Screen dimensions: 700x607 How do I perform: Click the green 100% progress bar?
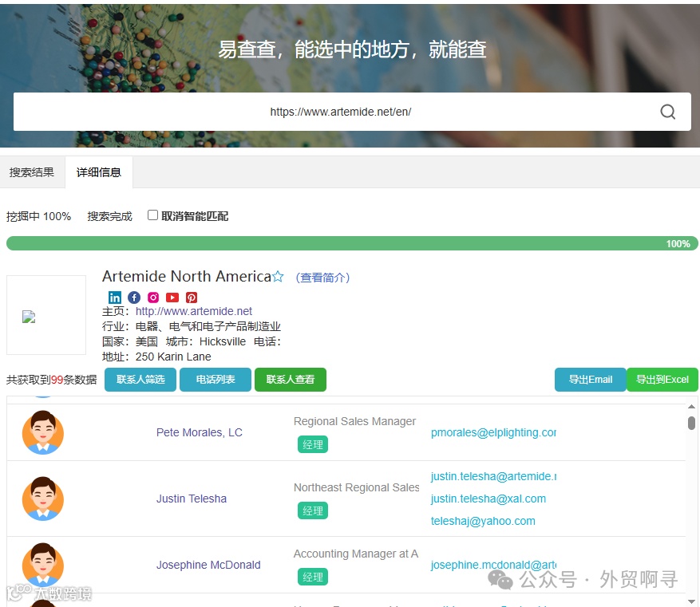click(352, 243)
